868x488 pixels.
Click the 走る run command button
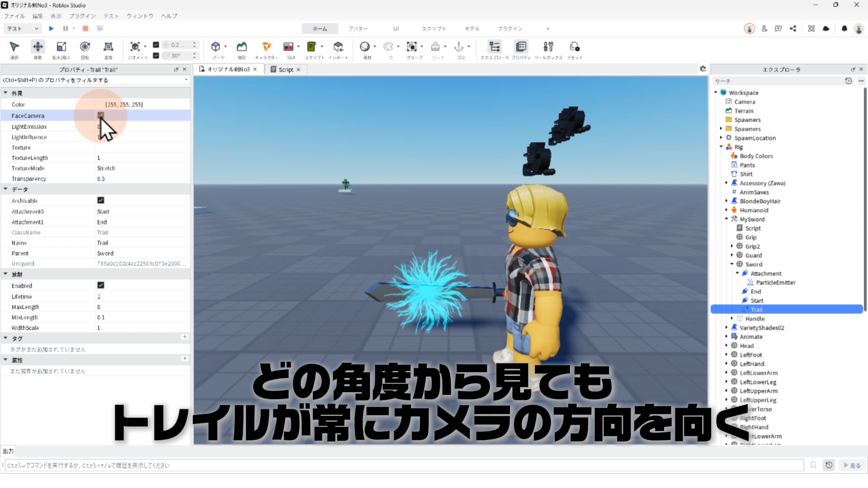tap(852, 465)
